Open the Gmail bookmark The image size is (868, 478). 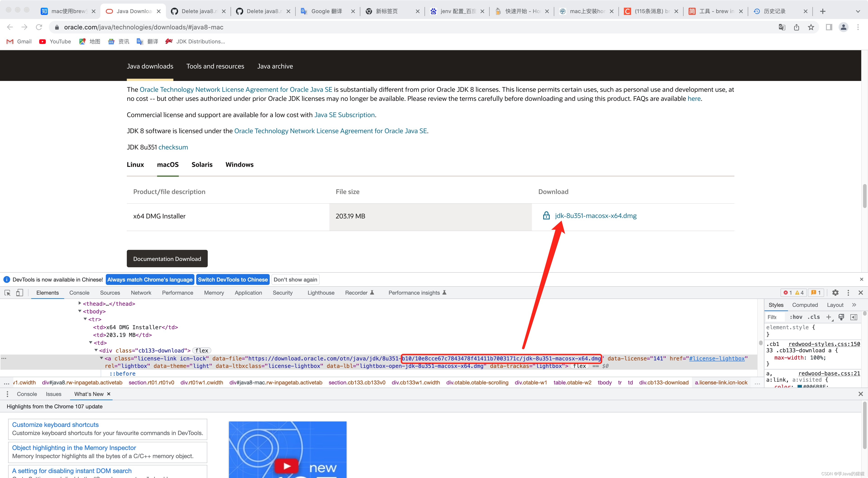[19, 41]
